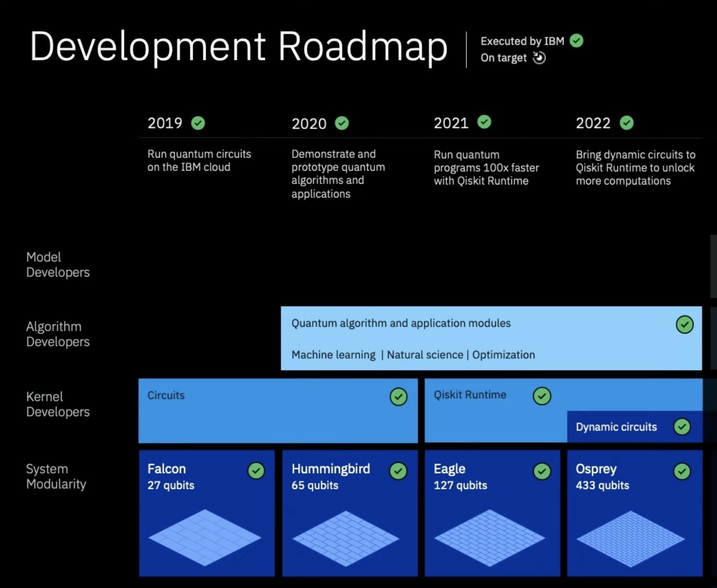
Task: Select the 'Development Roadmap' title
Action: click(238, 47)
